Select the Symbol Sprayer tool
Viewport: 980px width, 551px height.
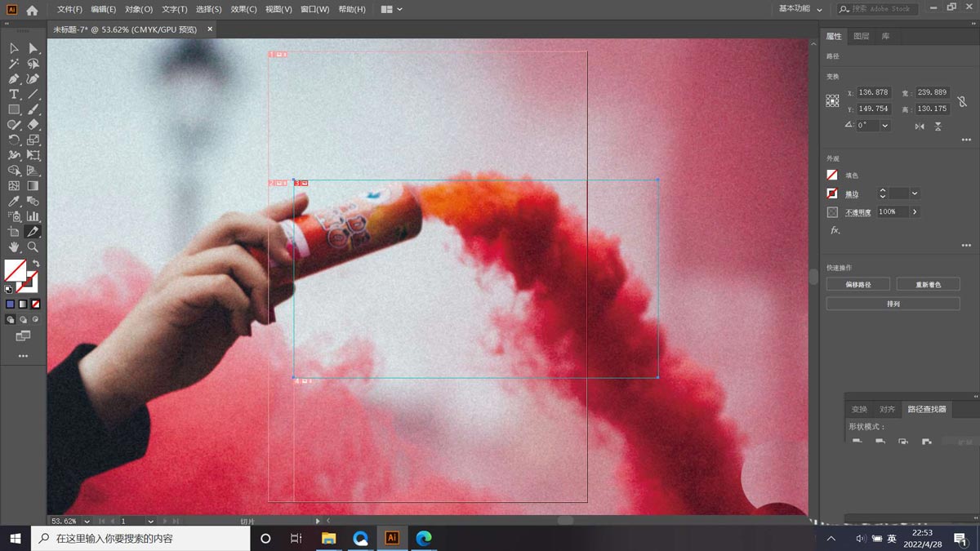tap(14, 216)
